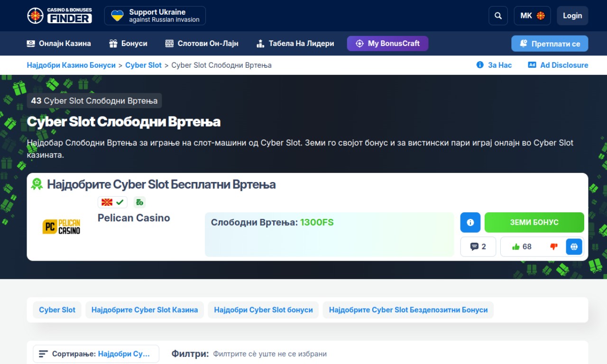Go to Најдобри Казино Бонуси breadcrumb
Image resolution: width=607 pixels, height=364 pixels.
(71, 65)
